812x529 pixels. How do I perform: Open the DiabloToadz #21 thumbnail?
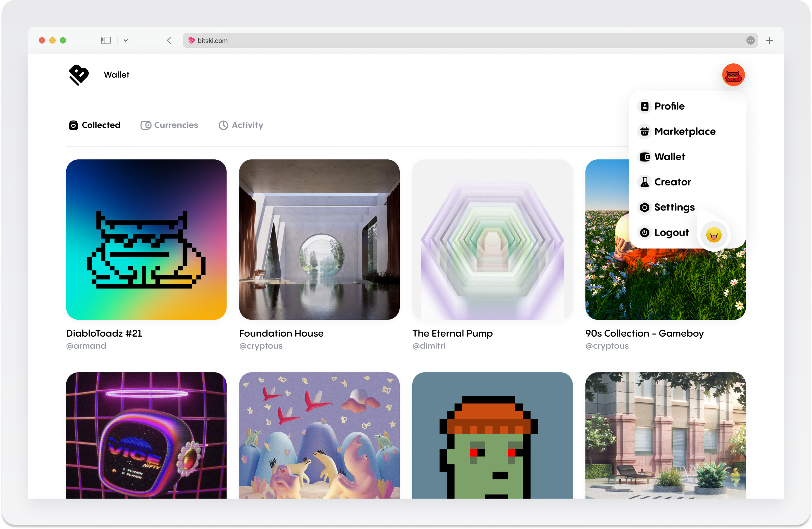pyautogui.click(x=146, y=239)
